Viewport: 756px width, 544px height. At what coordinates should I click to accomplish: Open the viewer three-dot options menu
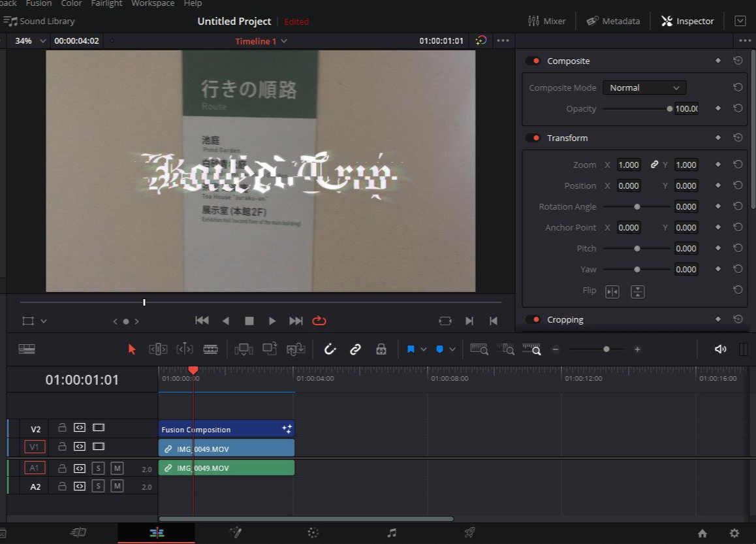[x=503, y=40]
